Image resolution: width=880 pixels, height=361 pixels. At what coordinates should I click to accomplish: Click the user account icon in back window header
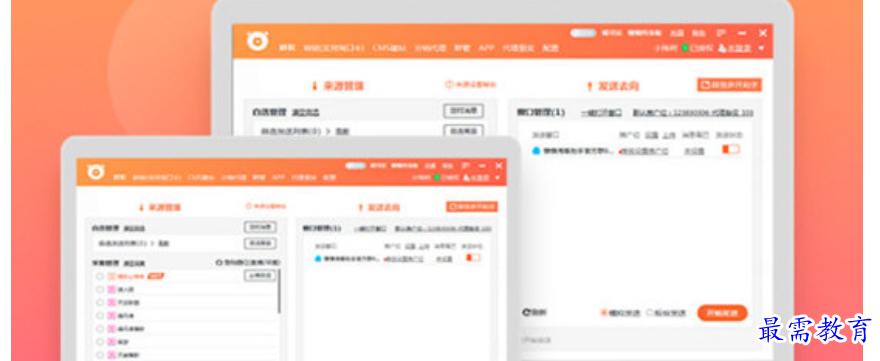click(x=722, y=48)
